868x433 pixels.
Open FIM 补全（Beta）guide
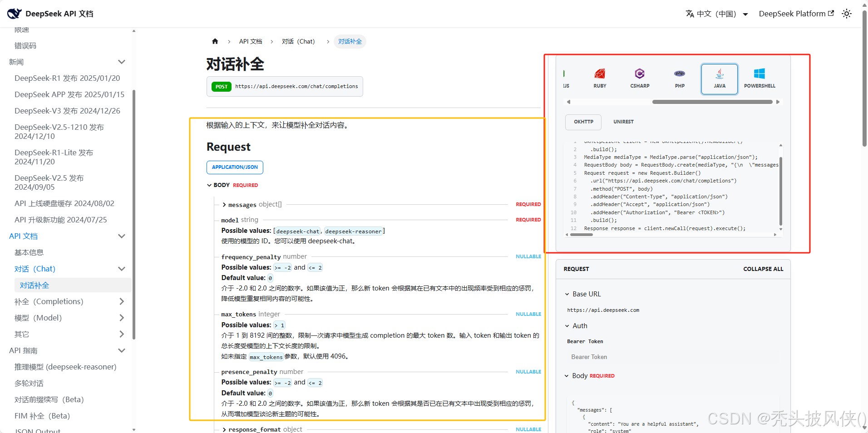click(x=42, y=416)
